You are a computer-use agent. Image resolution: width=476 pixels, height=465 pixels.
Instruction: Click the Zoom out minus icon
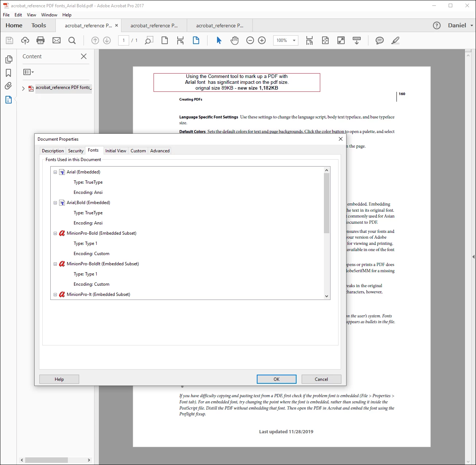pos(250,40)
